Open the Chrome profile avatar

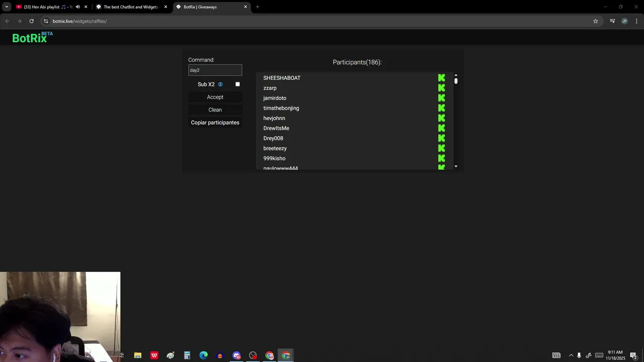point(624,21)
